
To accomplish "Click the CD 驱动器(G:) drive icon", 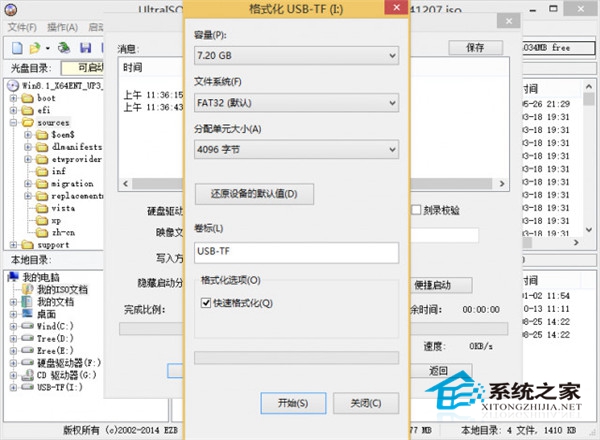I will coord(27,375).
